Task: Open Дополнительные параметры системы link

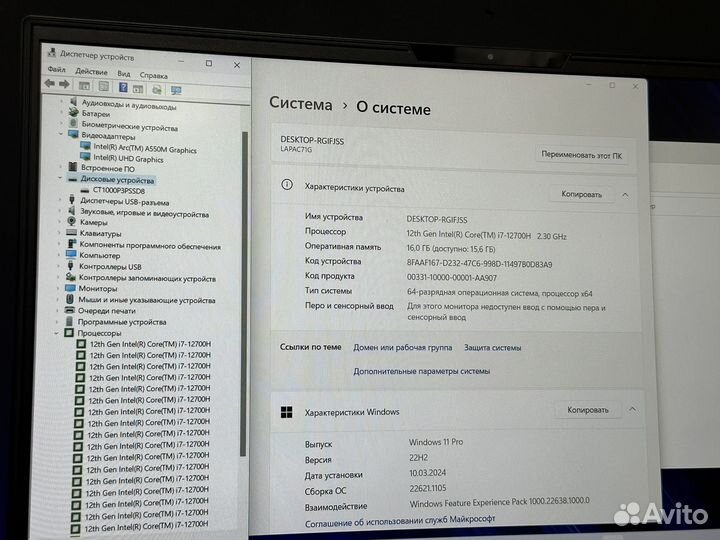Action: coord(422,371)
